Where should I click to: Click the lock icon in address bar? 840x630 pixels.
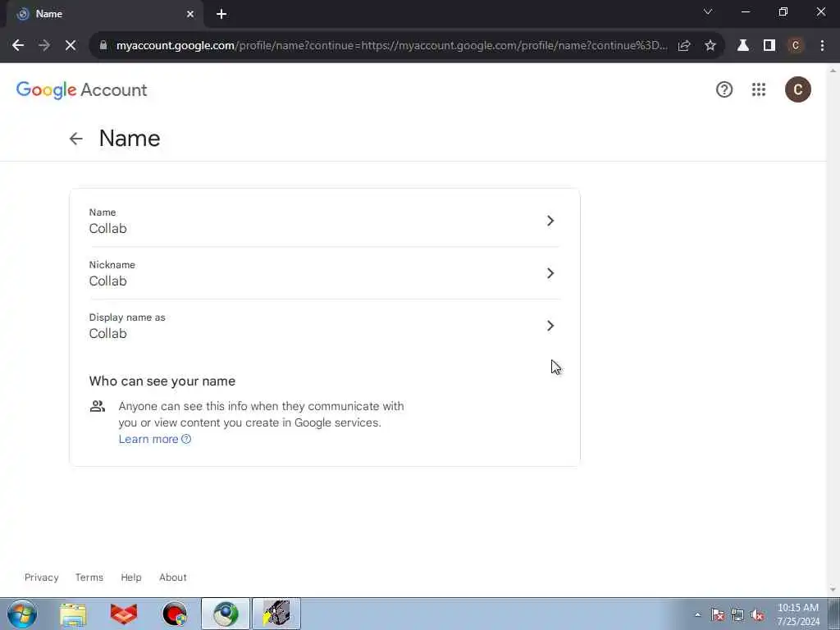click(x=103, y=46)
